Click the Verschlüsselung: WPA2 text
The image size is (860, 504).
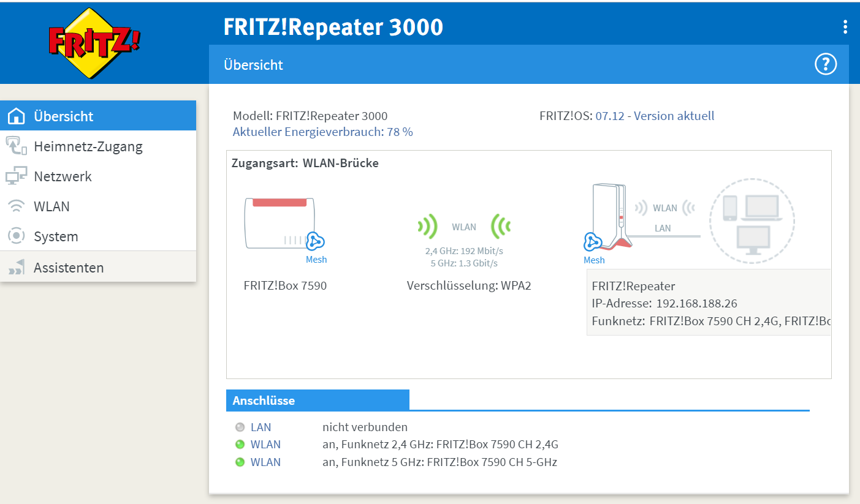(x=469, y=285)
